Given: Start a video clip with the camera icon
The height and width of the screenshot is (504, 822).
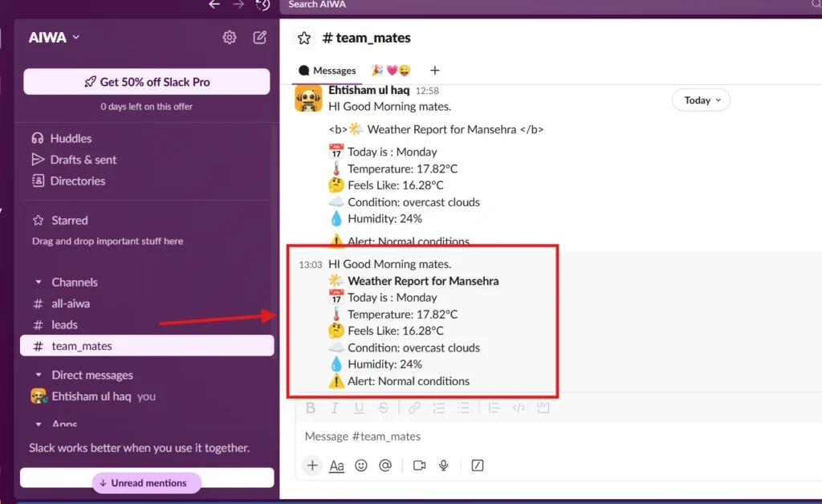Looking at the screenshot, I should [x=418, y=465].
